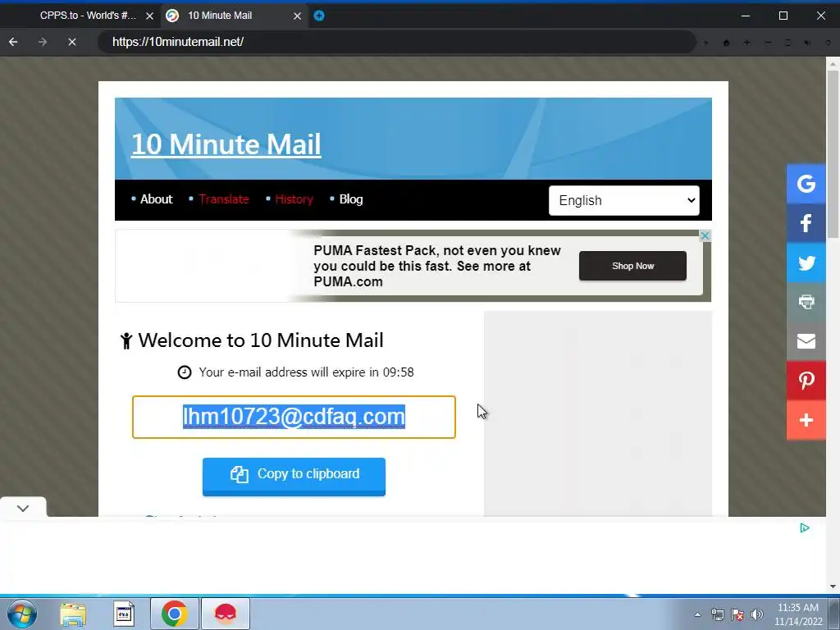
Task: Open the notepad-like app in the taskbar
Action: [124, 614]
